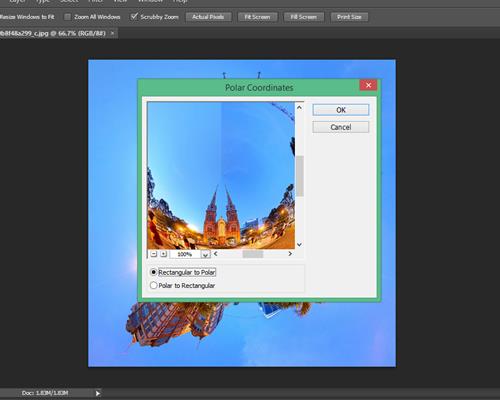This screenshot has width=500, height=400.
Task: Click the Doc: 1.83M/1.83M status text
Action: pyautogui.click(x=45, y=393)
